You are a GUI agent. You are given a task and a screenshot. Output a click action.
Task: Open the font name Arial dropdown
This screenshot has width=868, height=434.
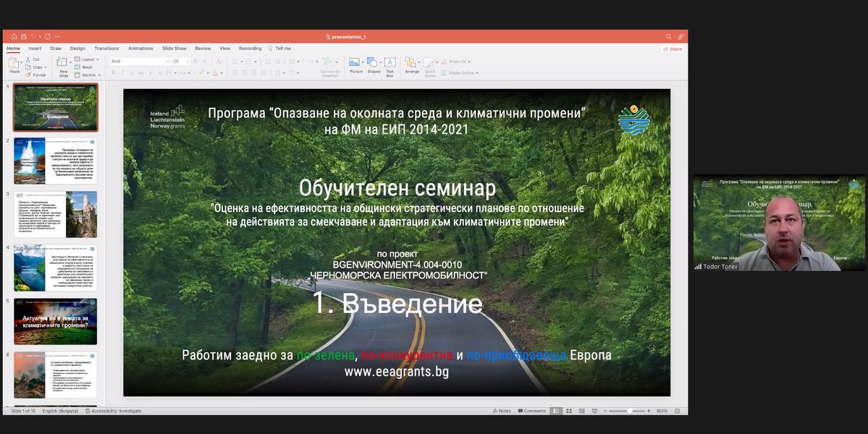(x=167, y=61)
